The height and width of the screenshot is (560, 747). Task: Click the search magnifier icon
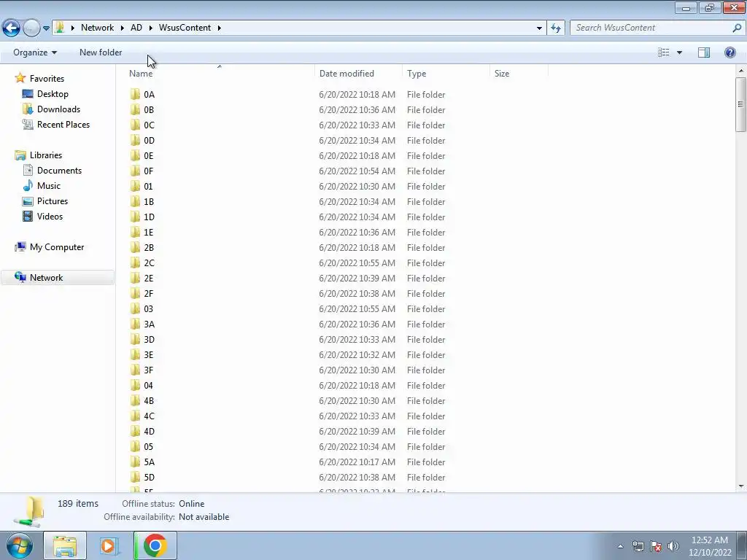pyautogui.click(x=737, y=28)
